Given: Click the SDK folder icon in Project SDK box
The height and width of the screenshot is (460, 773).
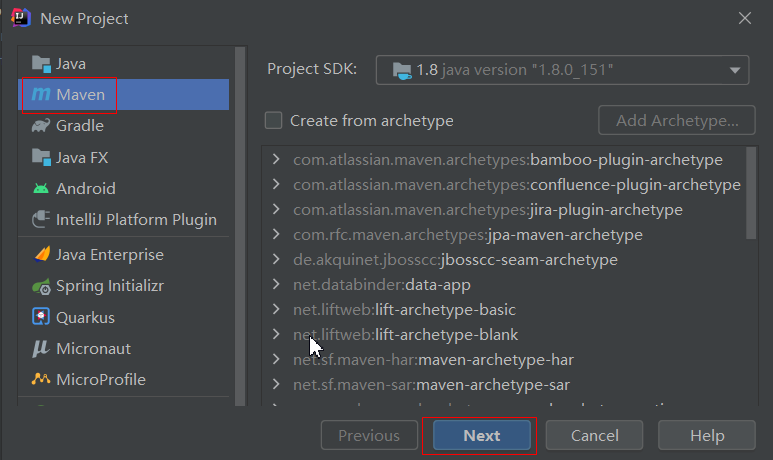Looking at the screenshot, I should point(402,71).
